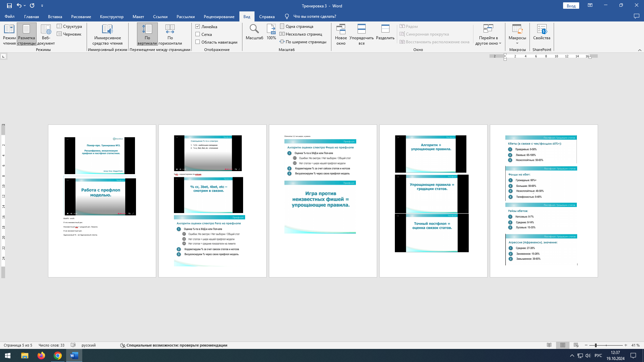Open Switch Windows dropdown
Viewport: 644px width, 362px height.
click(488, 34)
